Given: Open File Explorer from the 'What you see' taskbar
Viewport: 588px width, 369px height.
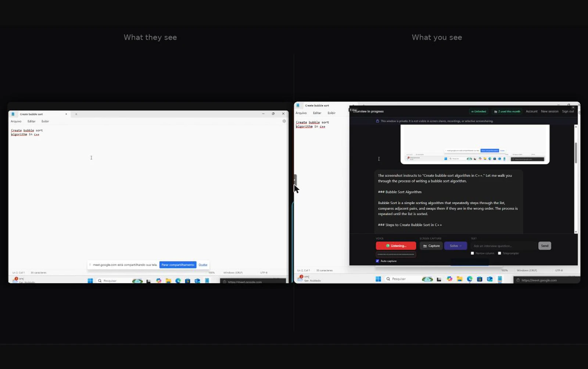Looking at the screenshot, I should click(x=459, y=279).
